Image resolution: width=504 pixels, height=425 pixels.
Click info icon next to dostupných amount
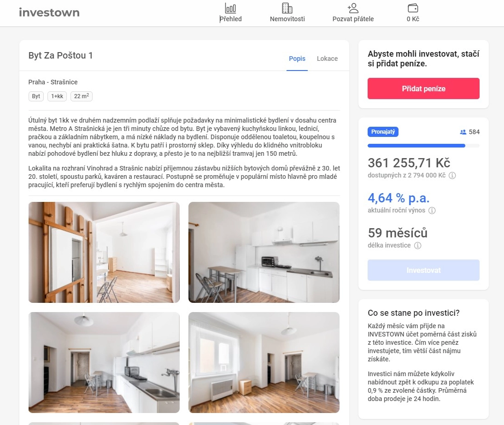click(452, 175)
